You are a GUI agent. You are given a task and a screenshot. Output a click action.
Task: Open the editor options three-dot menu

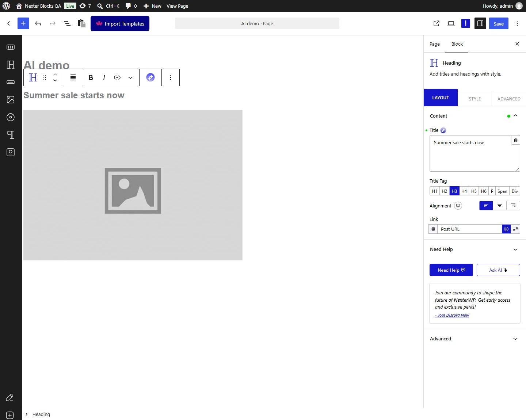pos(517,23)
